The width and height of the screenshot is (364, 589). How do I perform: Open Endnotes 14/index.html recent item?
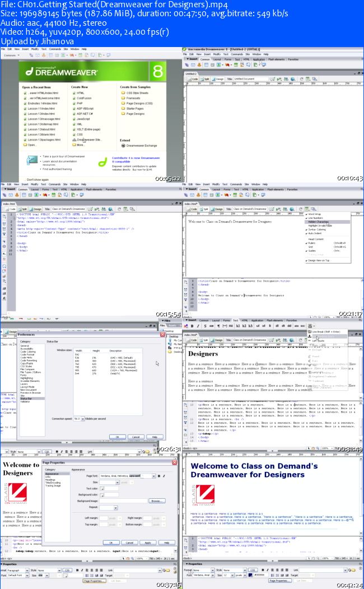click(43, 104)
